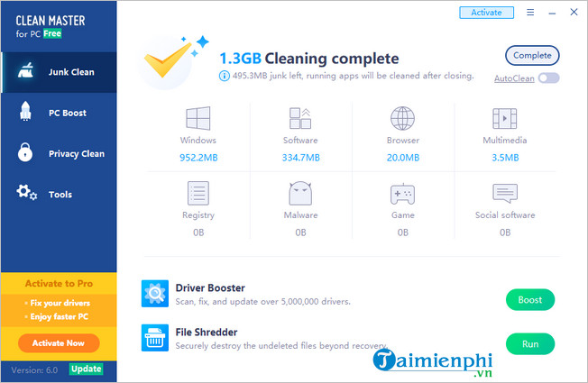Screen dimensions: 588x383
Task: Click the Update button
Action: point(87,369)
